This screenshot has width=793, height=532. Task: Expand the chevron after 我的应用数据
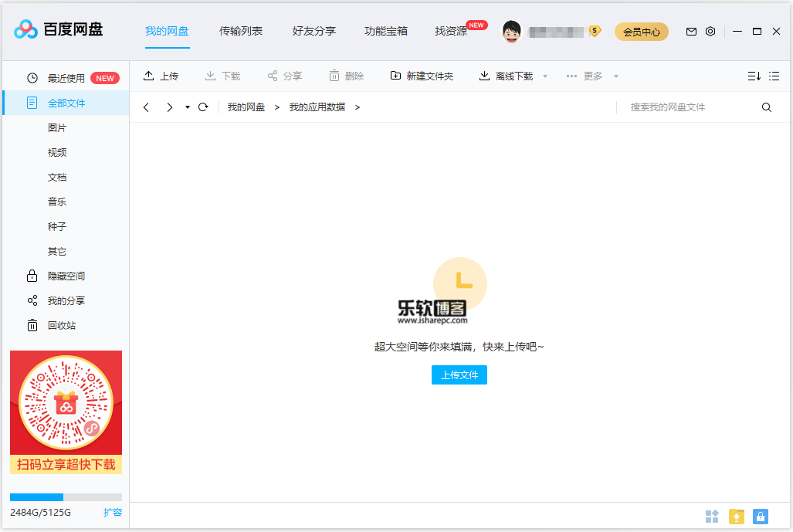357,107
